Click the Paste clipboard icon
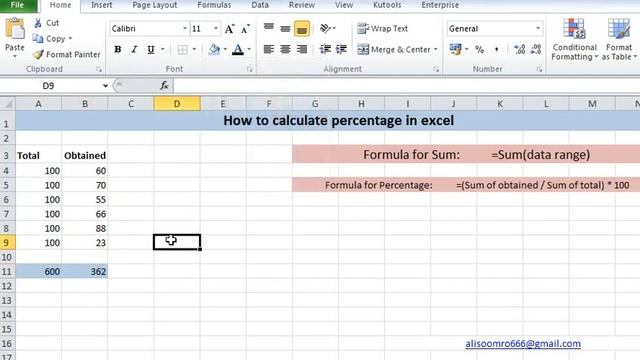This screenshot has height=360, width=640. 15,29
